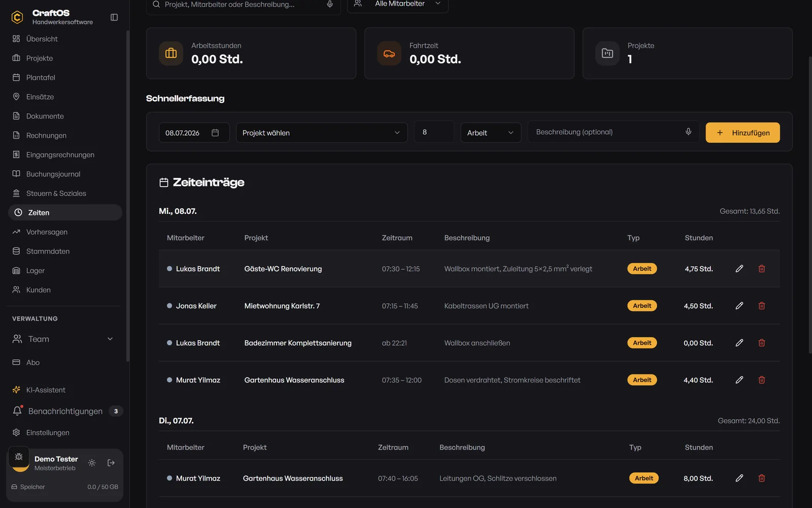Image resolution: width=812 pixels, height=508 pixels.
Task: Click the Hinzufügen button
Action: pos(742,133)
